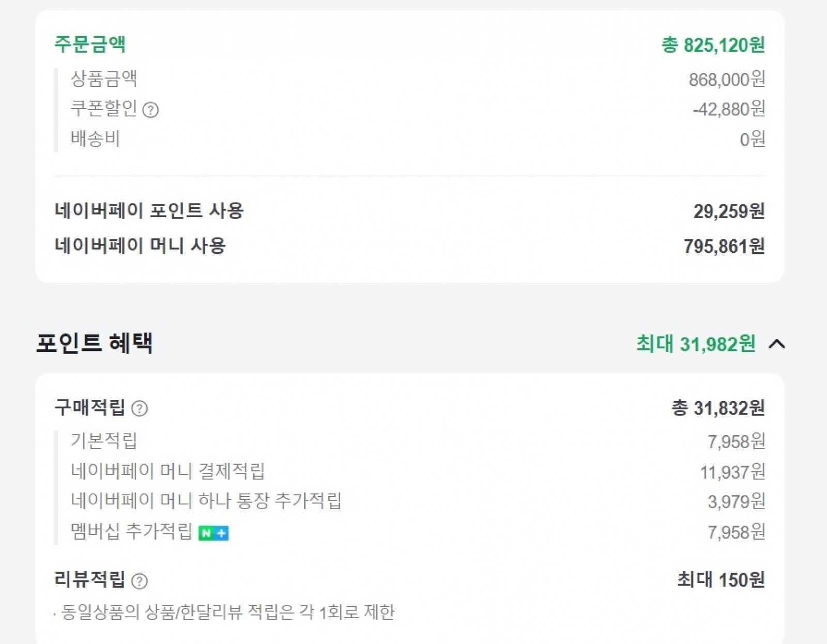Collapse the 포인트 혜택 section with chevron

coord(777,344)
